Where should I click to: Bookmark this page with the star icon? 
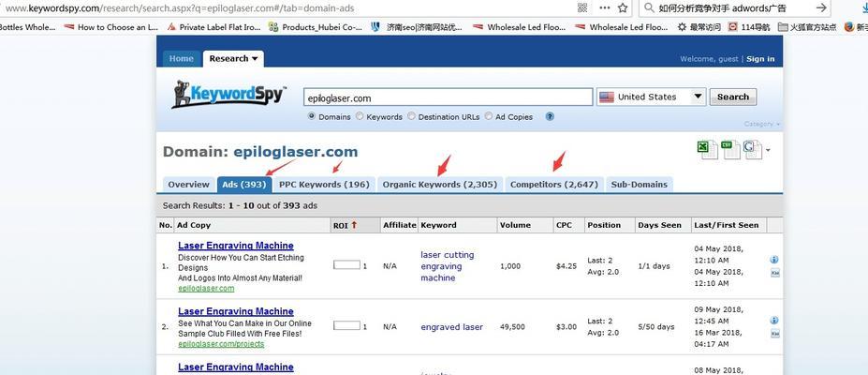click(x=623, y=7)
